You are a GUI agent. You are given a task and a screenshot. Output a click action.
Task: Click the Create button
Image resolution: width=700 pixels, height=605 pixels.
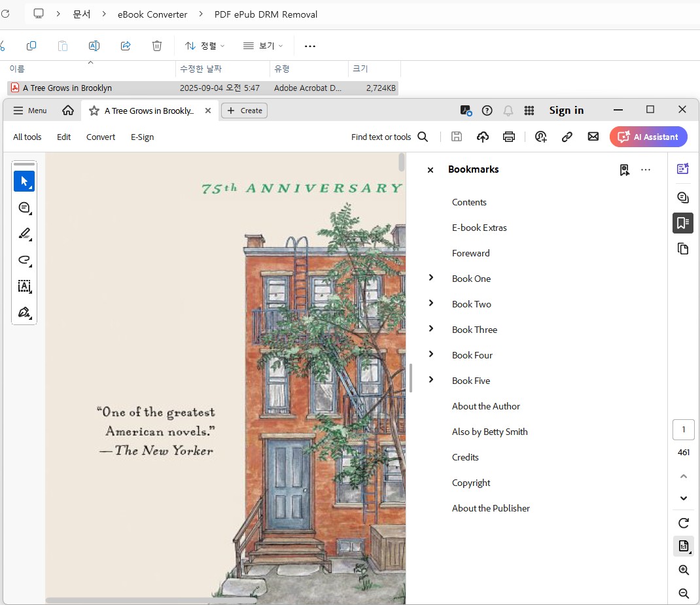point(244,111)
